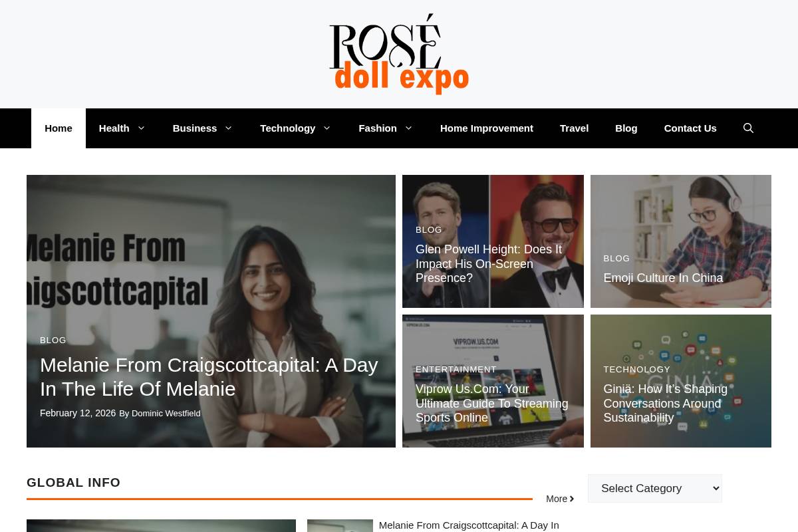Select the Home menu item
The width and height of the screenshot is (798, 532).
[x=58, y=128]
